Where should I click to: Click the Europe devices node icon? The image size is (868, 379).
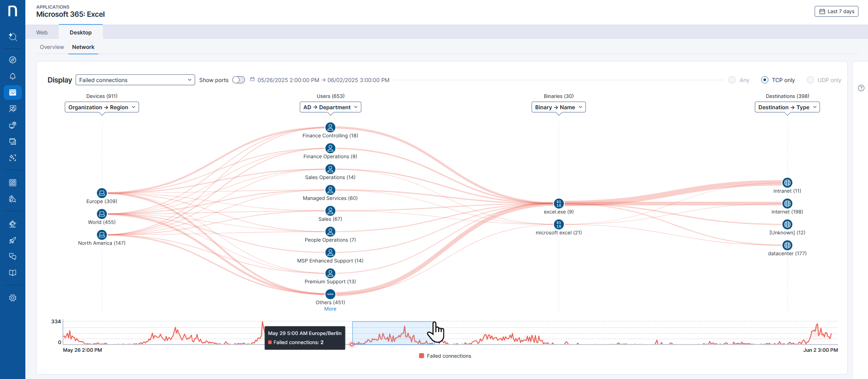pos(102,193)
